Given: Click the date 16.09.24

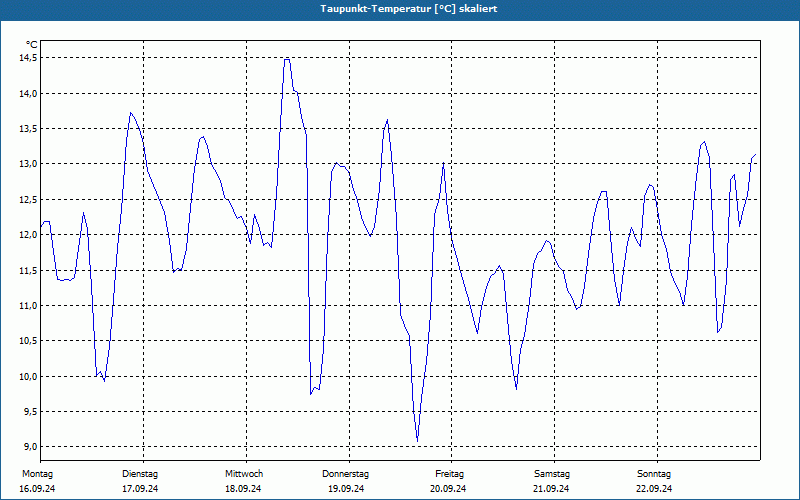Looking at the screenshot, I should click(x=37, y=489).
